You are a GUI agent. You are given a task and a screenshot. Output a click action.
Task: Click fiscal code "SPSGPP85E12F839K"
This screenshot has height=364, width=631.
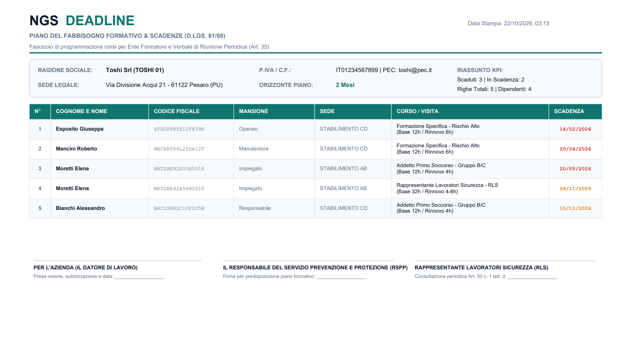pos(179,129)
